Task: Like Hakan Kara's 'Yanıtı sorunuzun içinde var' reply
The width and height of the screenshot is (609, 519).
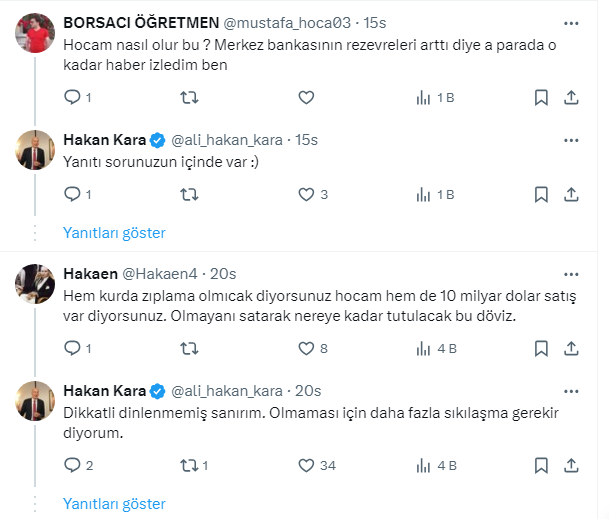Action: point(306,194)
